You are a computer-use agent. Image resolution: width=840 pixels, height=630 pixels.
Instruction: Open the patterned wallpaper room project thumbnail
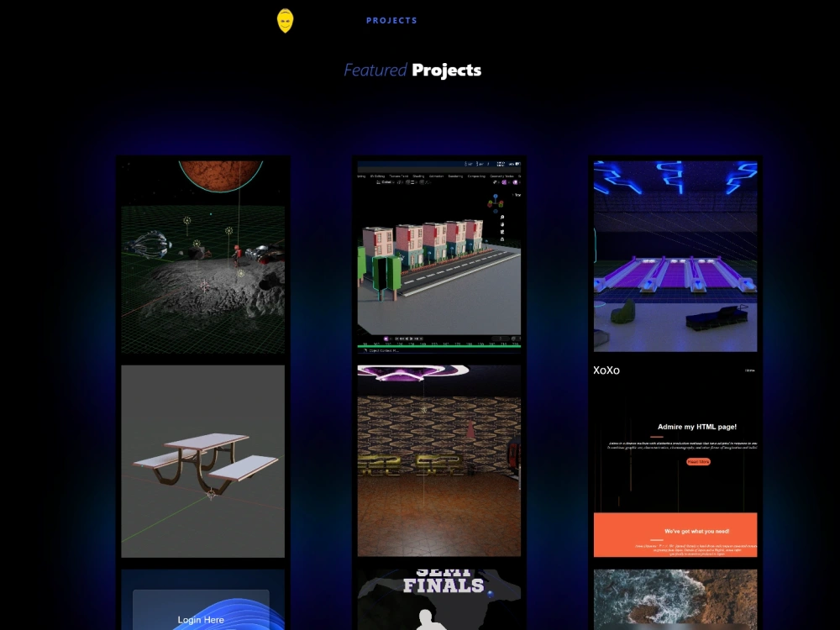coord(438,460)
